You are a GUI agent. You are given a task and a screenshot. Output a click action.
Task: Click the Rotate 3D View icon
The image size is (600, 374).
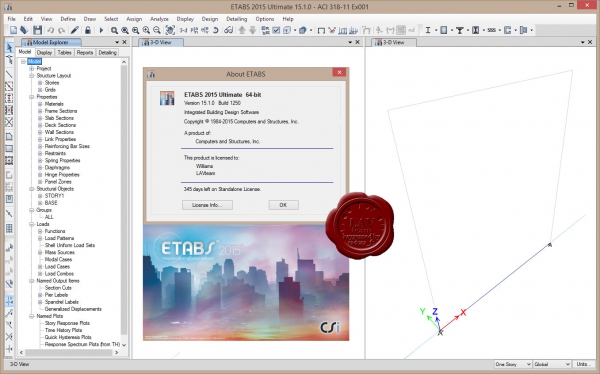coord(216,30)
